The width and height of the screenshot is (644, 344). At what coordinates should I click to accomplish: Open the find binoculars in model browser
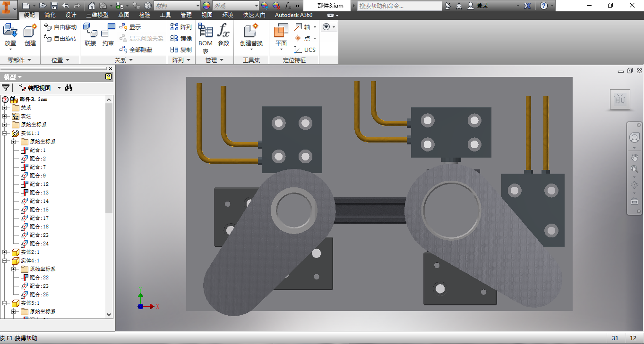click(x=69, y=88)
